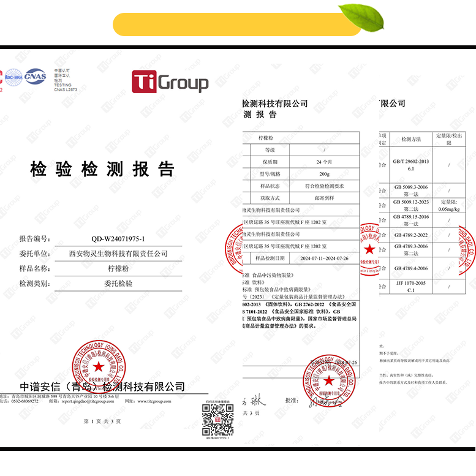Select the title 检验检测报告
The width and height of the screenshot is (476, 476).
point(102,169)
